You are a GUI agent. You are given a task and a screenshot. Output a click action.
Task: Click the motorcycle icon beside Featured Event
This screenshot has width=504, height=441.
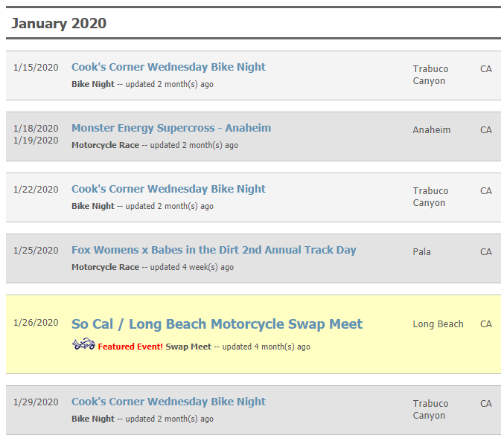click(x=83, y=344)
